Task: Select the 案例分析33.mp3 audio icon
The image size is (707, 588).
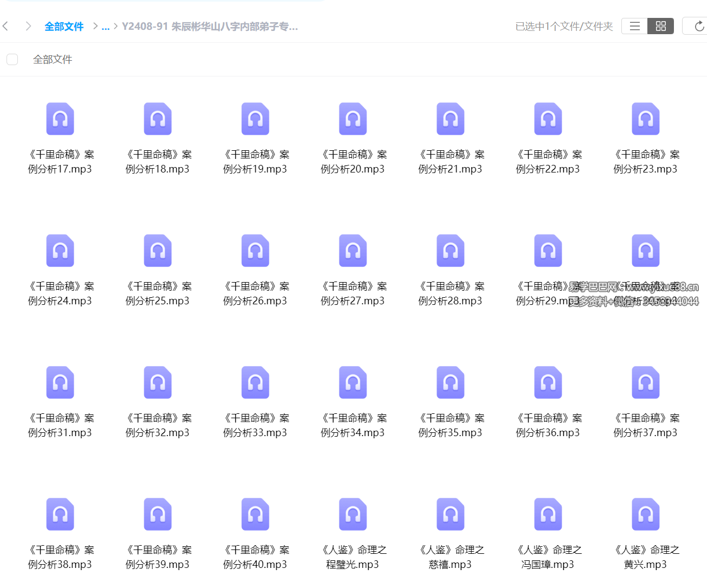Action: (255, 382)
